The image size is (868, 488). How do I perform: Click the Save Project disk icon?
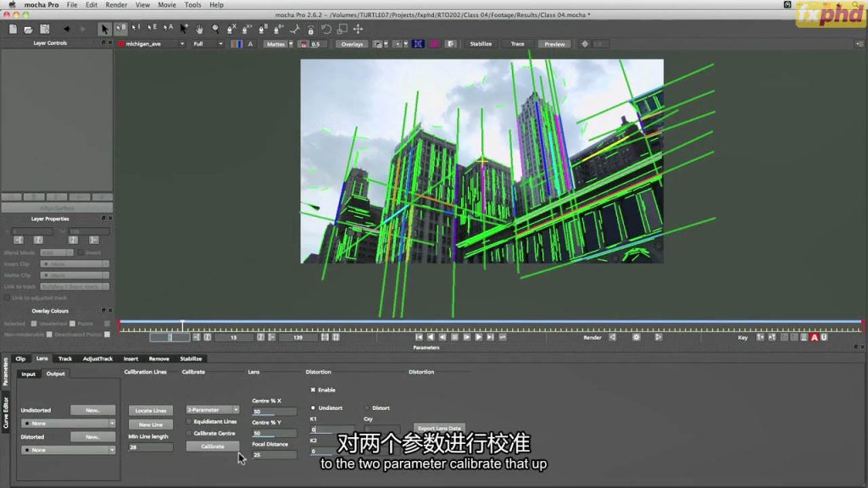point(43,29)
